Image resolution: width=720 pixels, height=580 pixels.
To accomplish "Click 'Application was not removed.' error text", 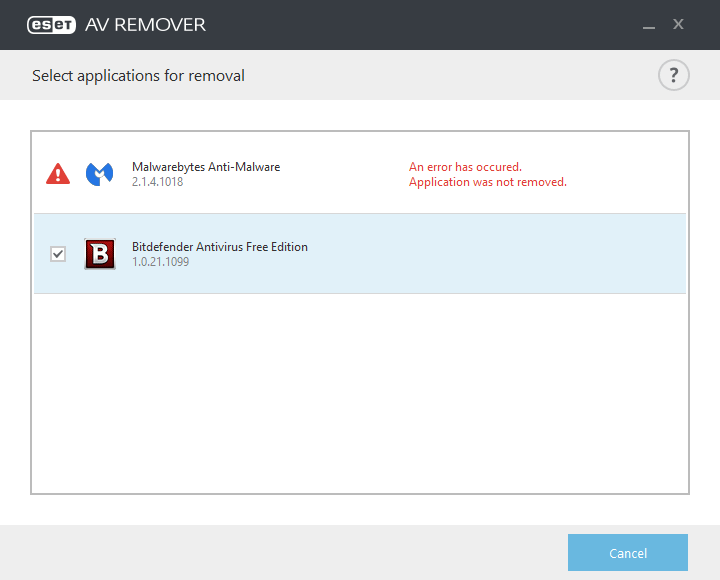I will pyautogui.click(x=488, y=182).
